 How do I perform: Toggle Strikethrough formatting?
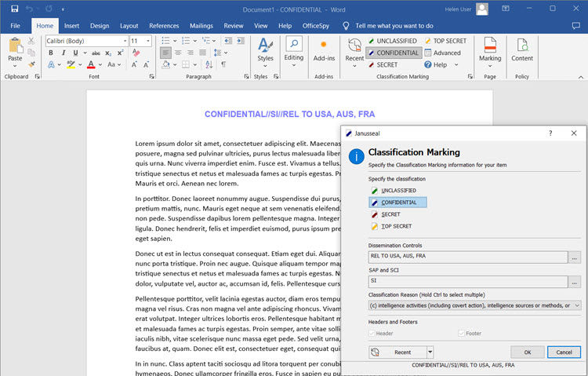tap(96, 53)
